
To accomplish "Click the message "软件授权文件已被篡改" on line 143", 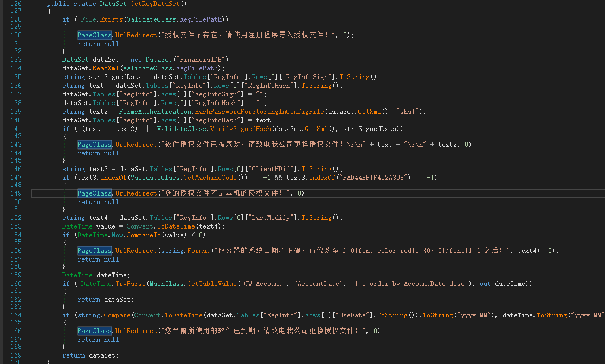I will pos(203,145).
